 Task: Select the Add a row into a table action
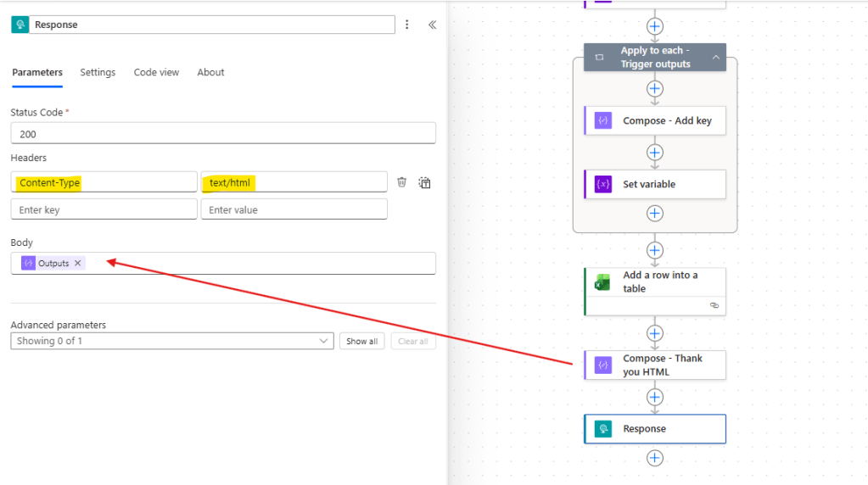point(655,292)
